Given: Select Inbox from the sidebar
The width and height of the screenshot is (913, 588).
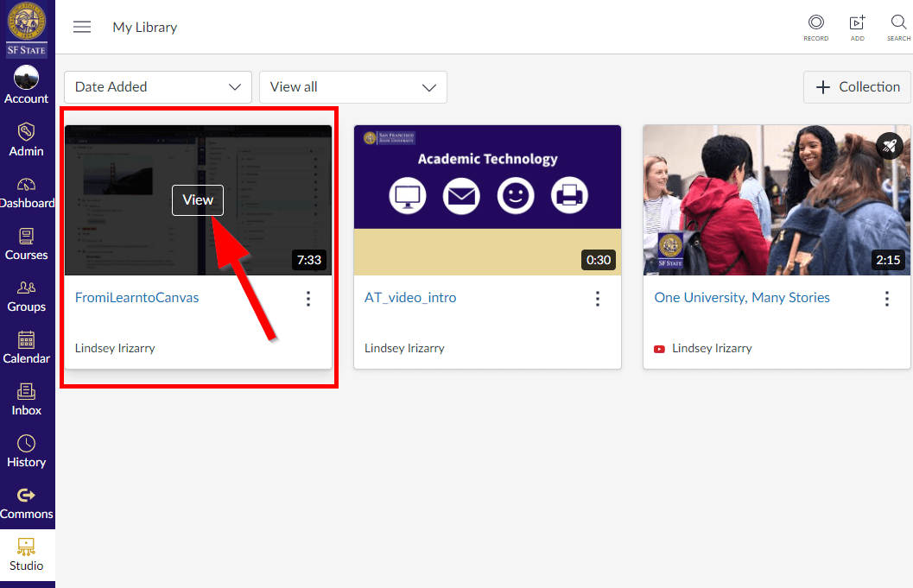Looking at the screenshot, I should [26, 398].
